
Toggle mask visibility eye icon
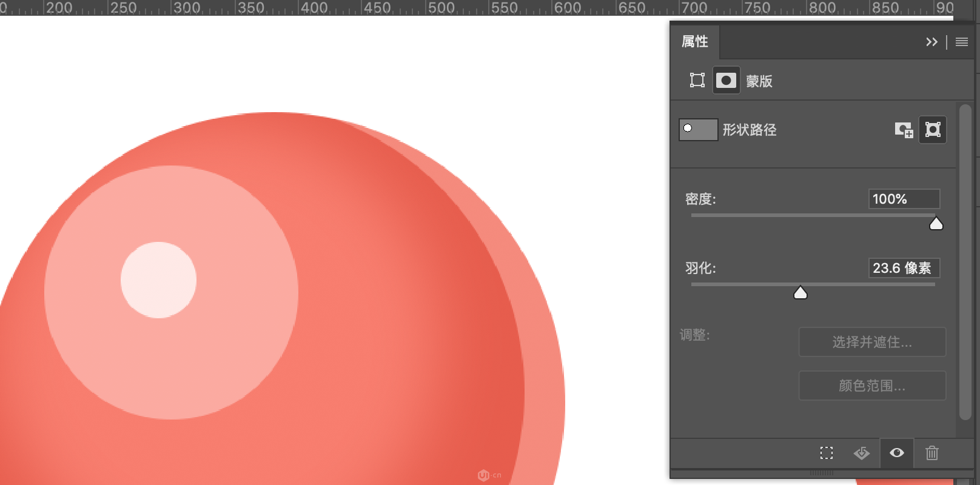[897, 453]
